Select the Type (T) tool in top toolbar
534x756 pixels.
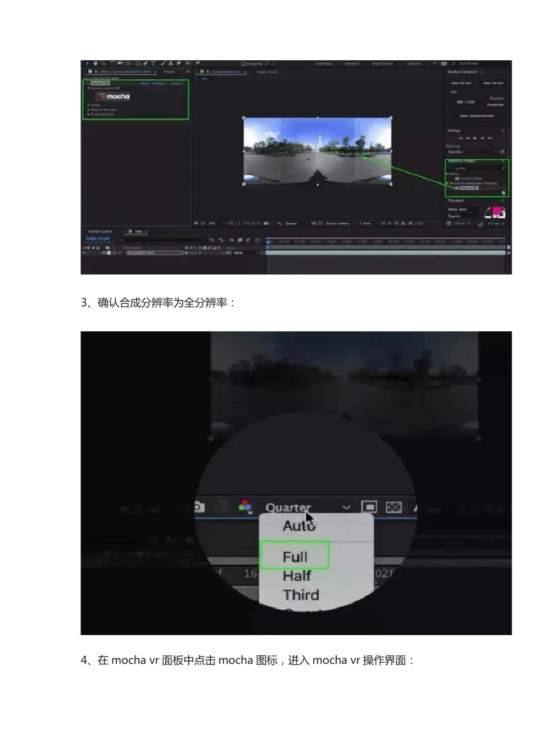tap(153, 64)
